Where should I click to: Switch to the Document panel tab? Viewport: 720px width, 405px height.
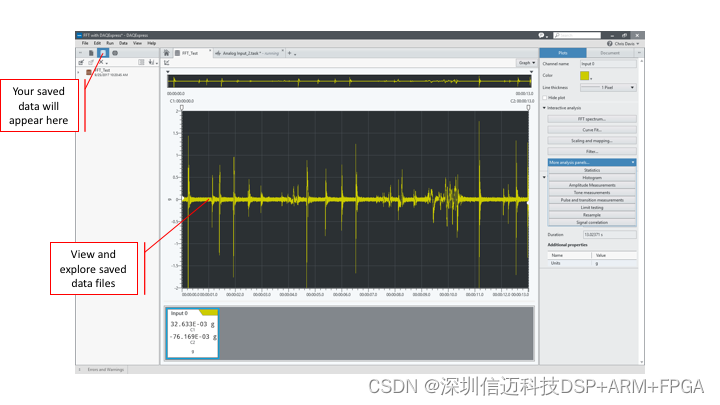[x=611, y=52]
